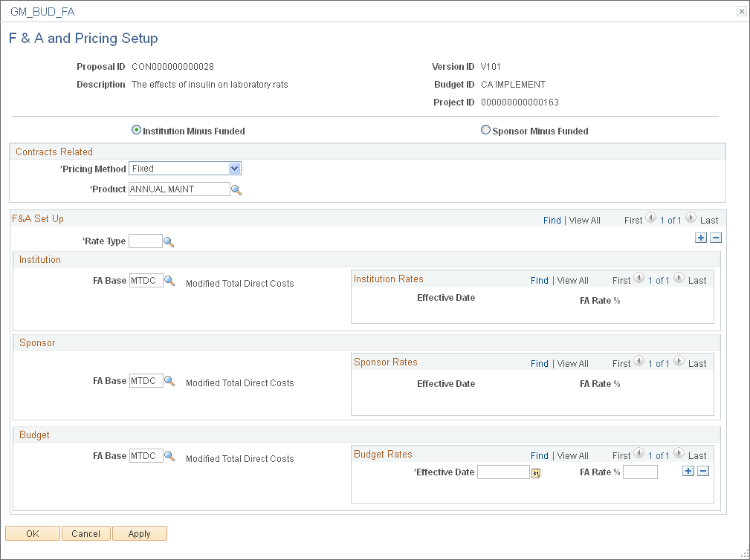Image resolution: width=750 pixels, height=560 pixels.
Task: Open Sponsor FA Base lookup magnifier
Action: (x=169, y=381)
